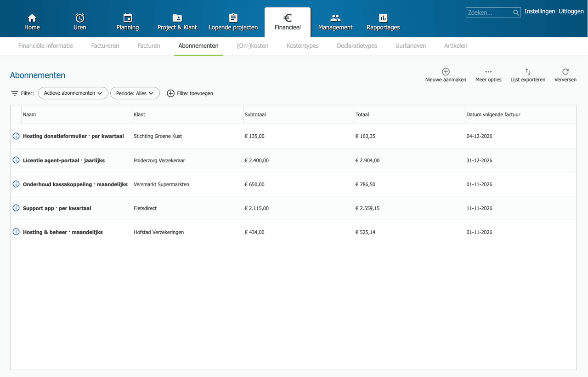Click the Uitloggen link
This screenshot has width=588, height=377.
pyautogui.click(x=571, y=11)
